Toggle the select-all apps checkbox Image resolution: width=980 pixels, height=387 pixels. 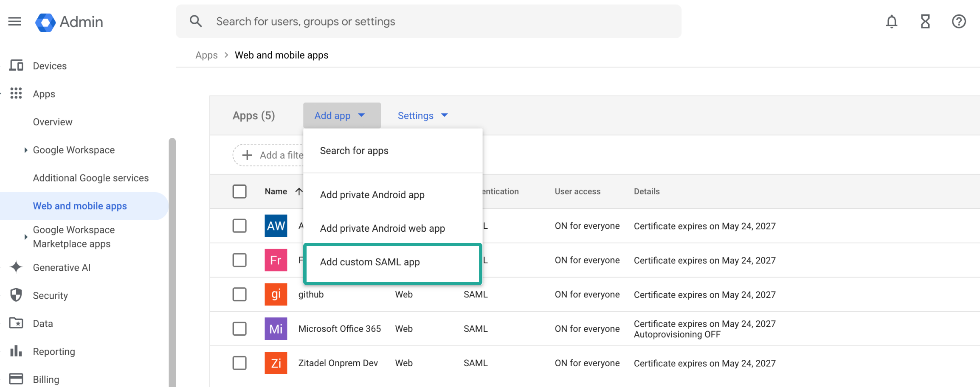(x=239, y=191)
